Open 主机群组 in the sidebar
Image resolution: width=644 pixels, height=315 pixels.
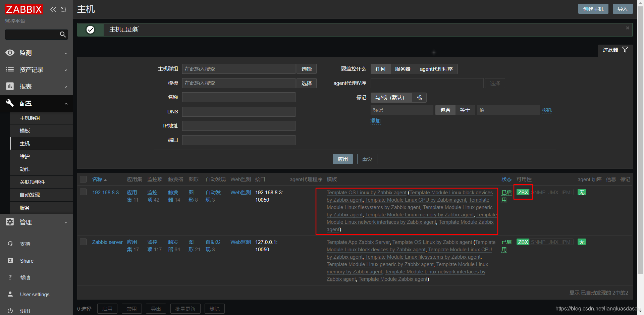coord(42,118)
